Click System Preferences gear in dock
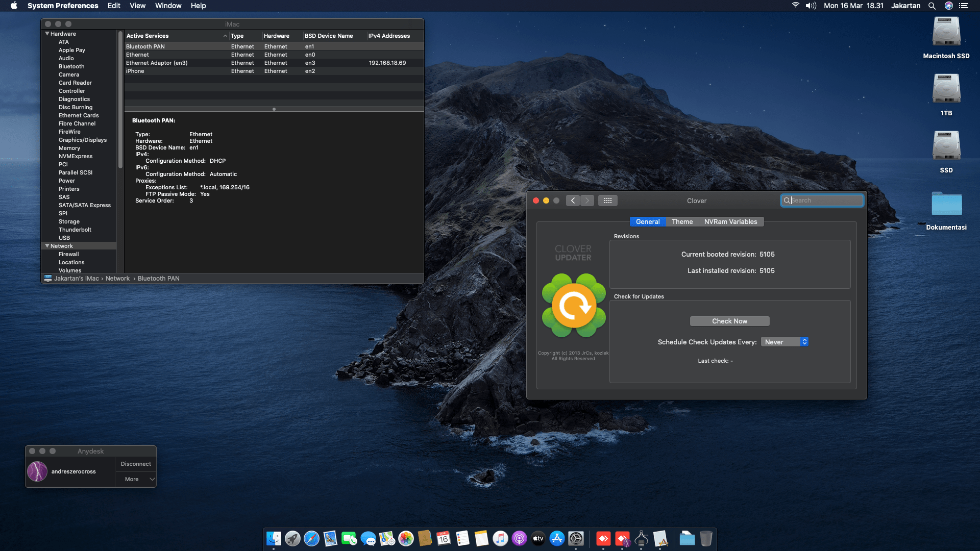The height and width of the screenshot is (551, 980). point(576,538)
